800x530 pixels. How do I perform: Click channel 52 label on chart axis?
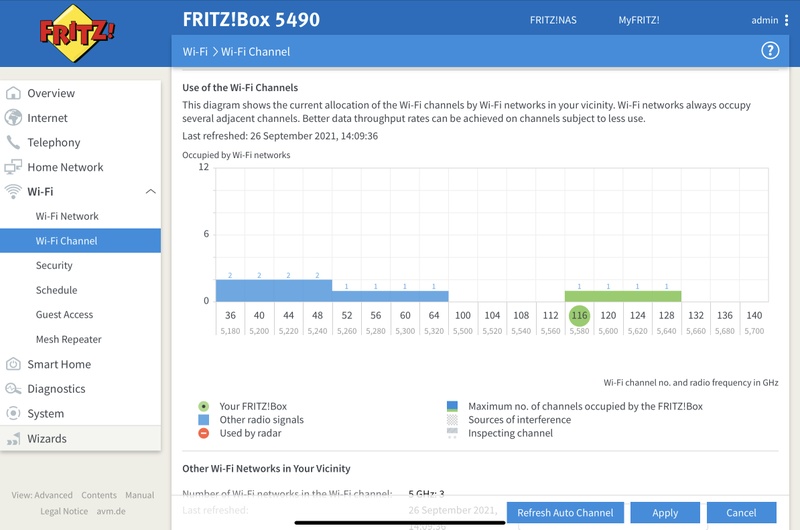tap(346, 315)
